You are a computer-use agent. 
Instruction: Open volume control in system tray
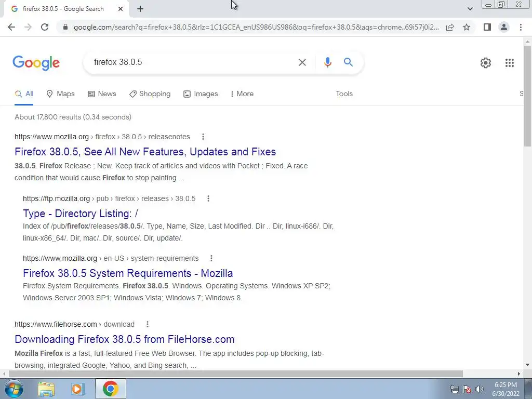point(480,389)
